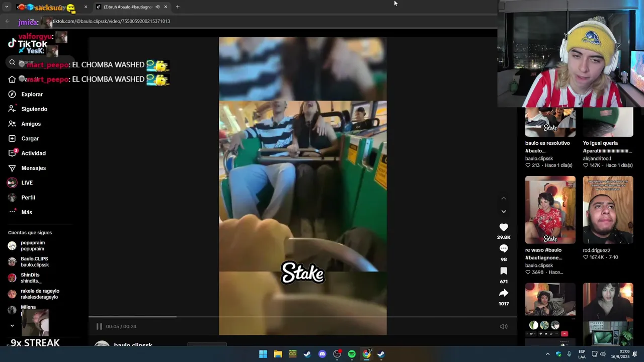Like the video with heart icon
The height and width of the screenshot is (362, 644).
(504, 228)
